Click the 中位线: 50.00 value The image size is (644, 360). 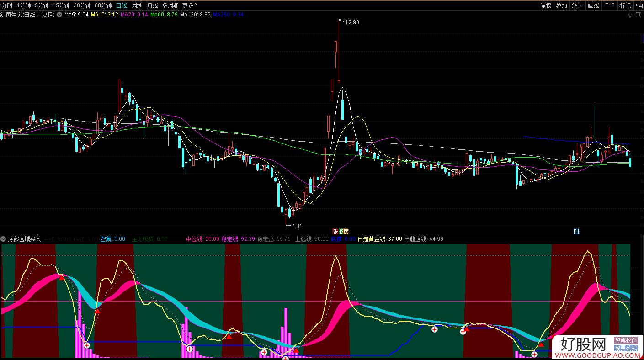point(202,239)
